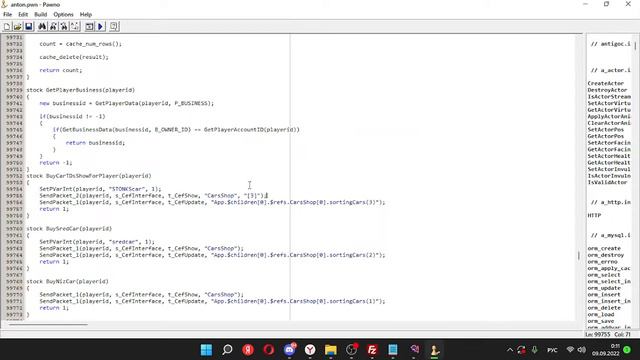The image size is (640, 360).
Task: Select orm_destroy in the function list
Action: pyautogui.click(x=605, y=255)
